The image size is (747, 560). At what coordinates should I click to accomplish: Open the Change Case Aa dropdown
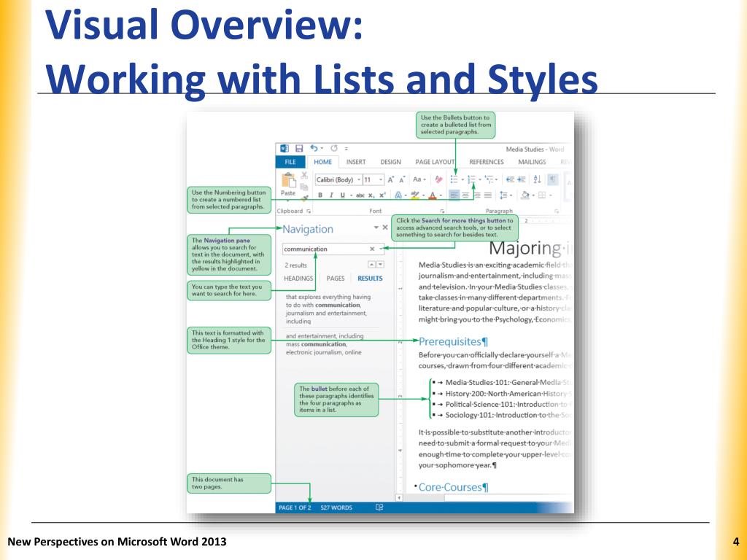pyautogui.click(x=419, y=179)
